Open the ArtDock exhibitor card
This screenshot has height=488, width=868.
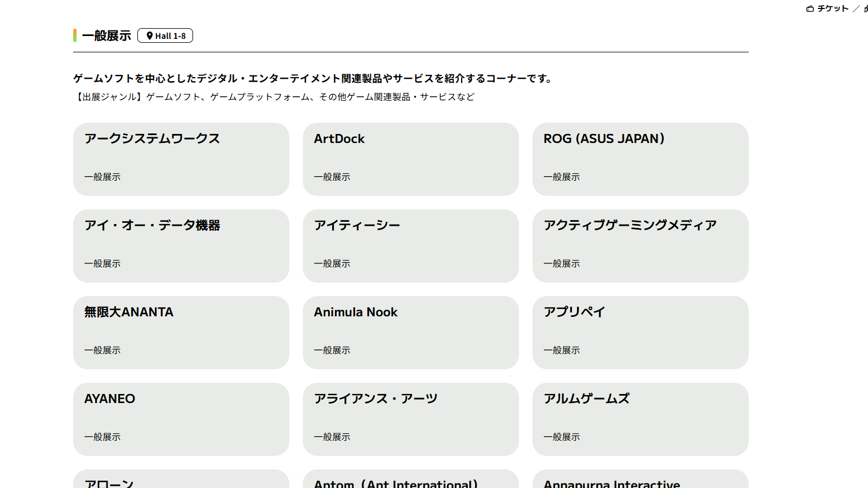tap(410, 159)
